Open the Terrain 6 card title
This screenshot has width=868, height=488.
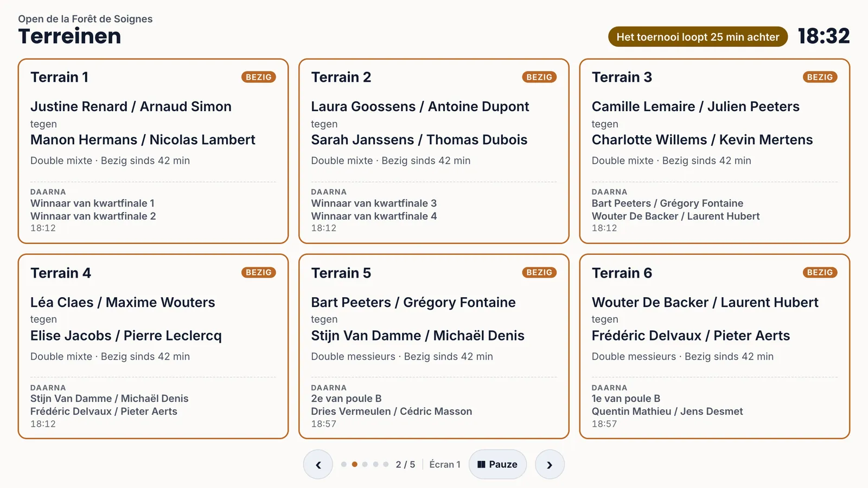coord(622,273)
